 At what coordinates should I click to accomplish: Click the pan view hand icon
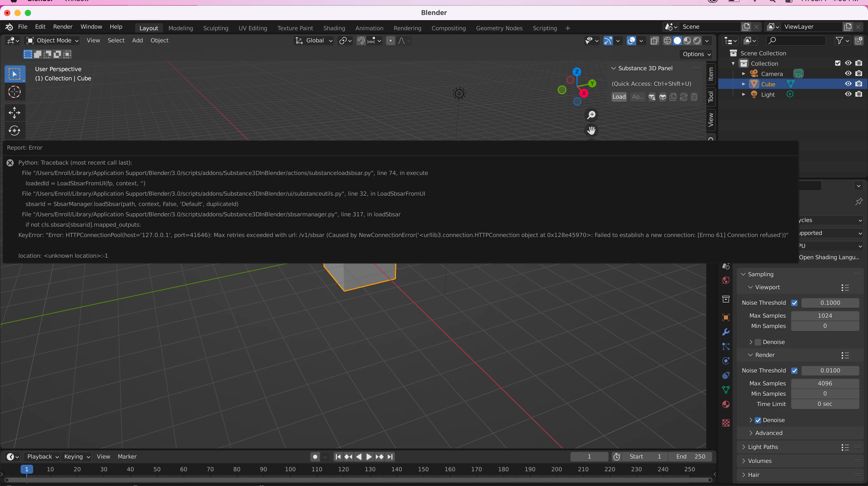click(x=591, y=131)
